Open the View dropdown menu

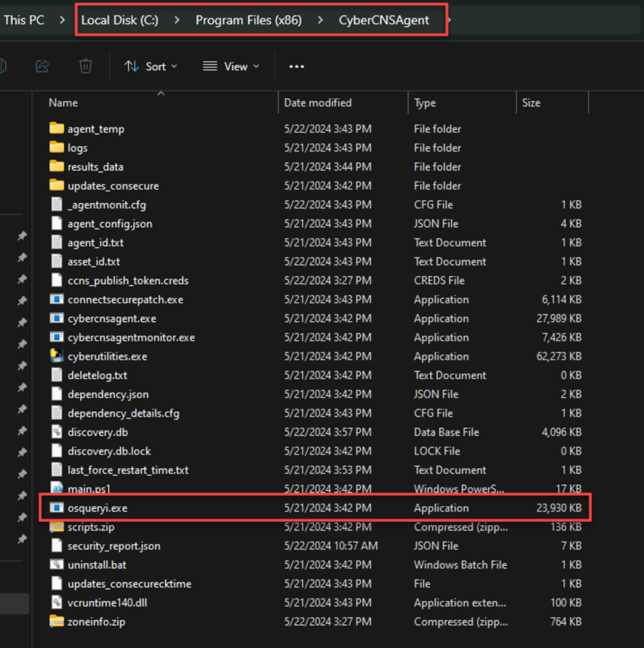click(x=231, y=67)
